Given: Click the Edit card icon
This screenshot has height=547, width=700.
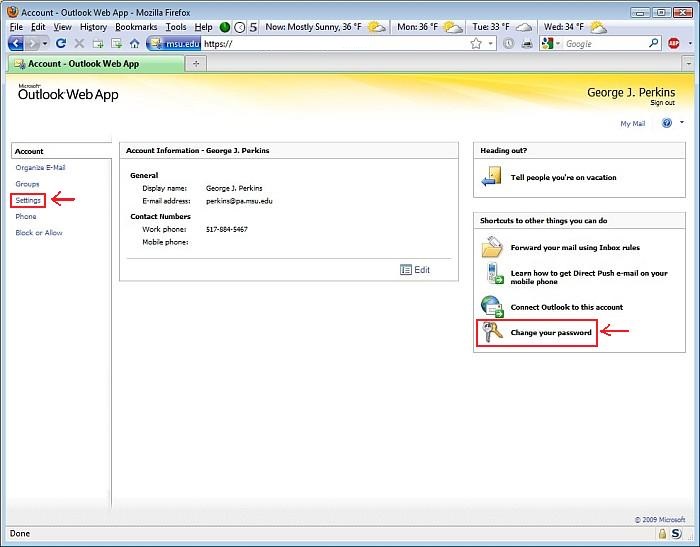Looking at the screenshot, I should click(405, 270).
